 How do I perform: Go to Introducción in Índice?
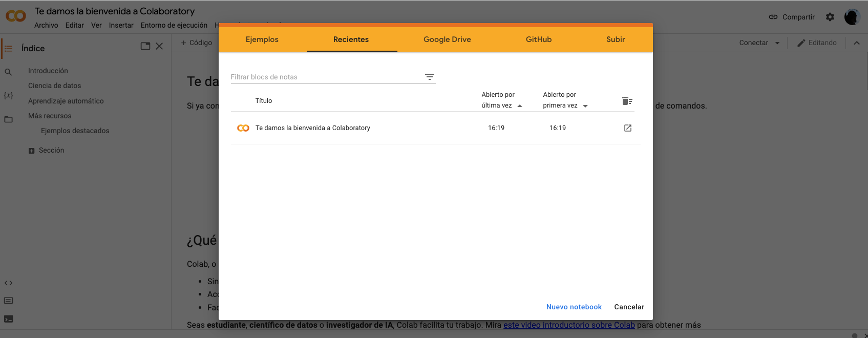48,71
